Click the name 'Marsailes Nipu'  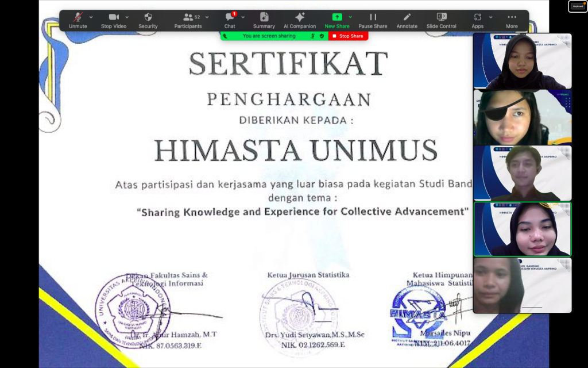(445, 333)
